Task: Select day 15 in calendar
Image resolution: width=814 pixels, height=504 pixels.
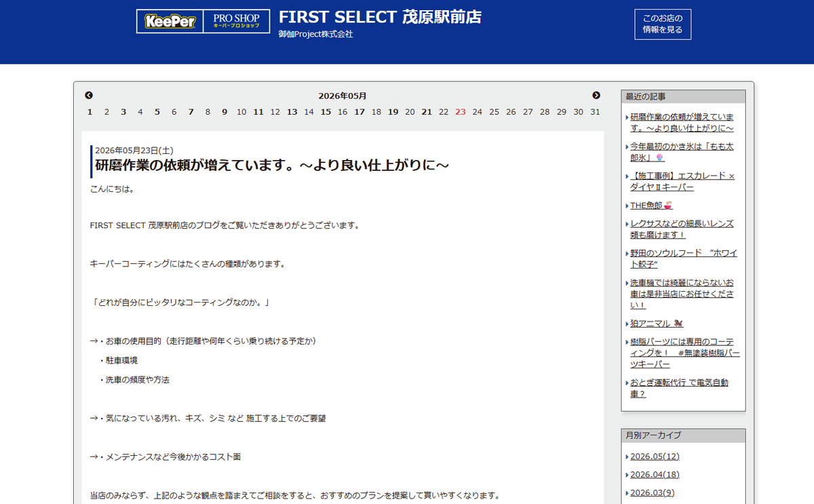Action: click(326, 112)
